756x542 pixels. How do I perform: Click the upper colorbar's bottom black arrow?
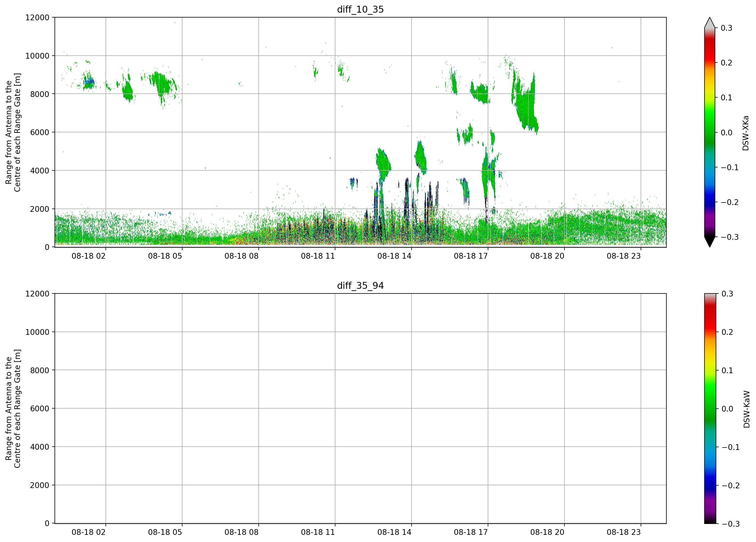[710, 242]
